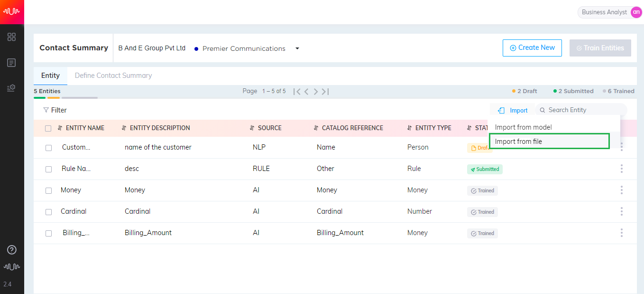Focus the Search Entity field
This screenshot has height=294, width=644.
581,110
